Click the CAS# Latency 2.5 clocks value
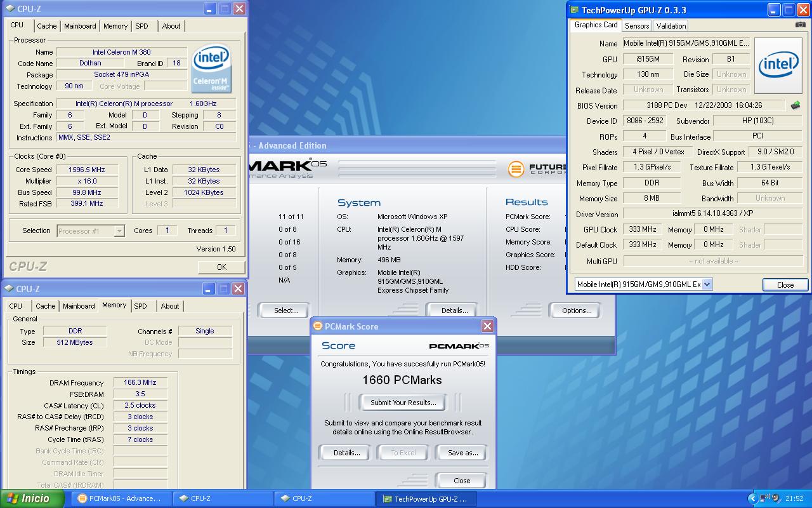Screen dimensions: 812x508 [140, 405]
